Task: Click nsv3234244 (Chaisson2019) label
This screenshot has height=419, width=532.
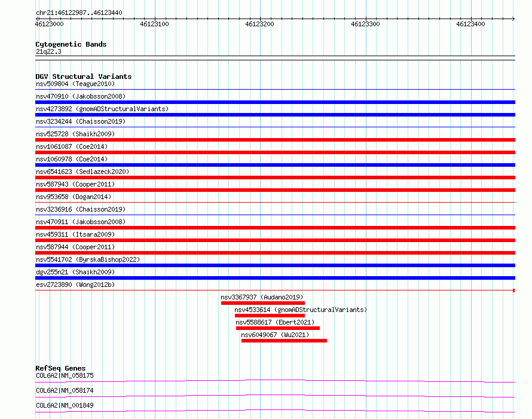Action: point(81,121)
